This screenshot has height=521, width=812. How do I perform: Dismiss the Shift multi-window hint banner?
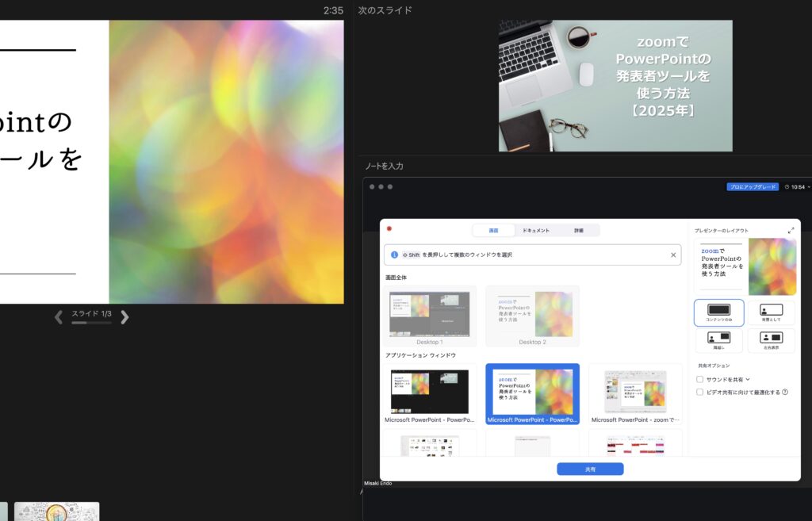coord(673,255)
